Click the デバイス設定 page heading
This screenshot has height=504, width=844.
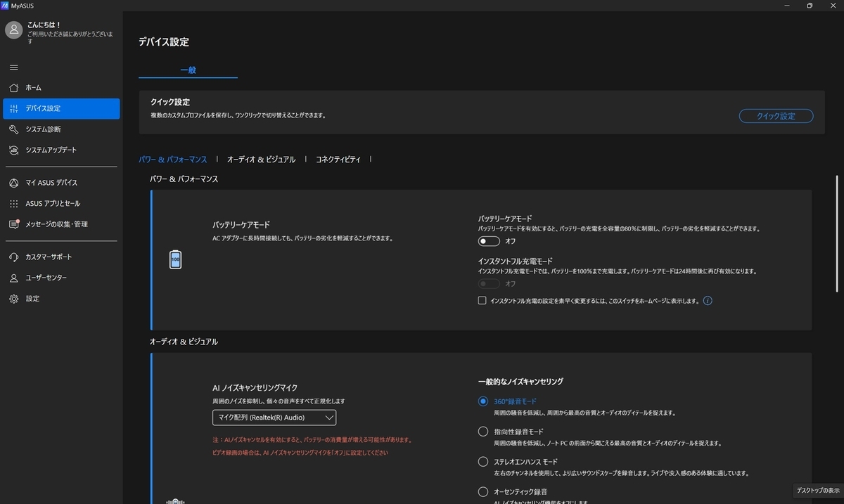tap(164, 42)
